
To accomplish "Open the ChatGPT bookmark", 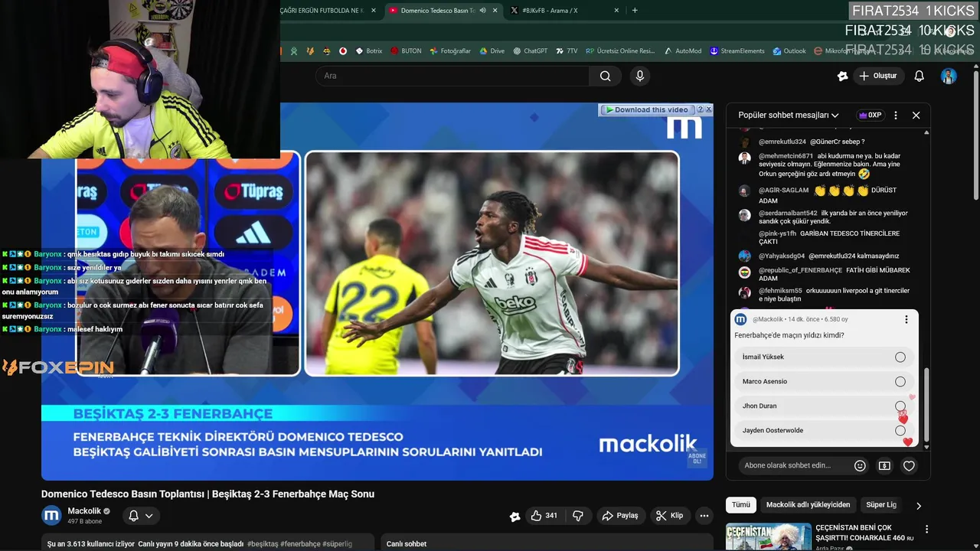I will coord(530,51).
